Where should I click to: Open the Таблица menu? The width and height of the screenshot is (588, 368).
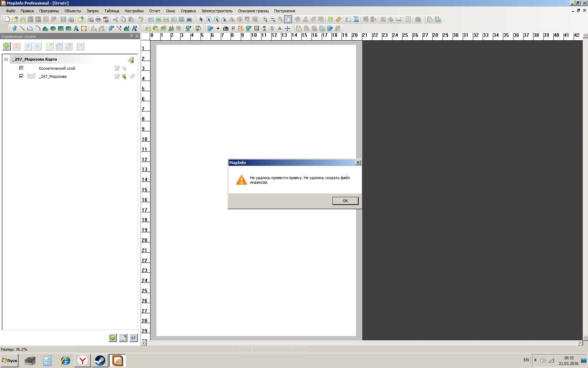pyautogui.click(x=112, y=11)
